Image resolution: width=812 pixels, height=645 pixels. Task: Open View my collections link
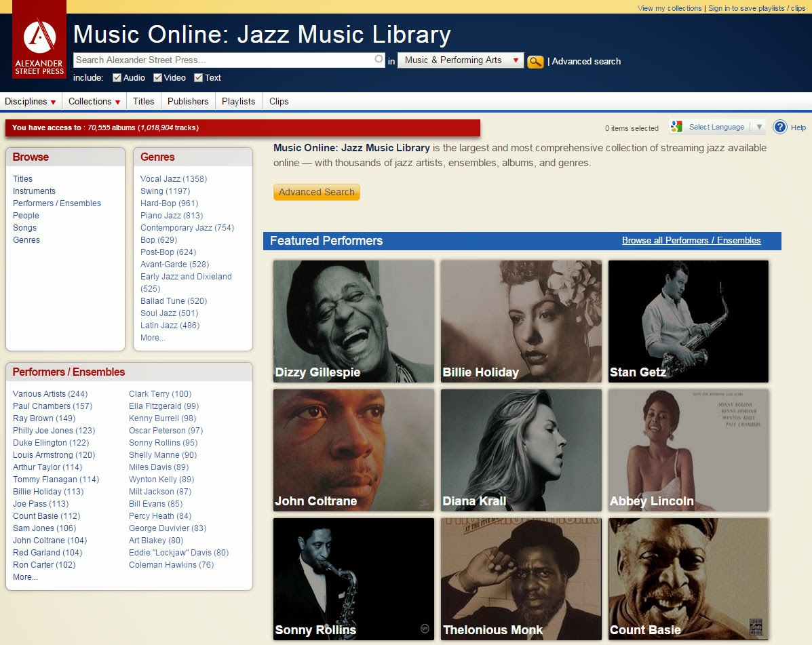click(x=670, y=8)
